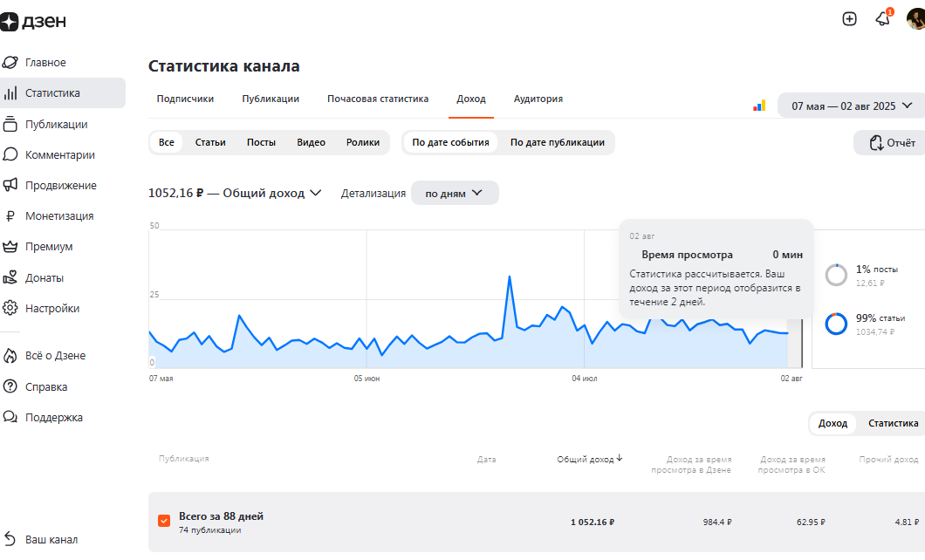Select the Доход tab
925x560 pixels.
pyautogui.click(x=470, y=99)
